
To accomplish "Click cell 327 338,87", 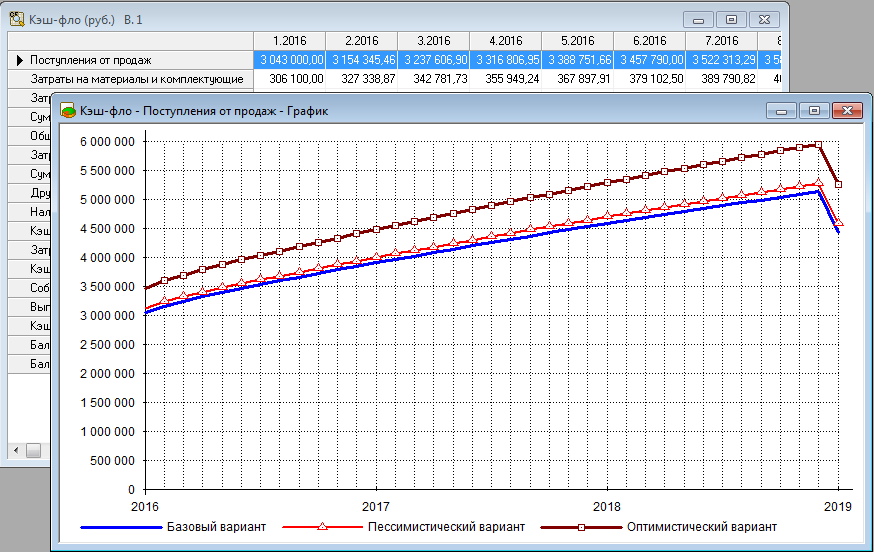I will [361, 79].
